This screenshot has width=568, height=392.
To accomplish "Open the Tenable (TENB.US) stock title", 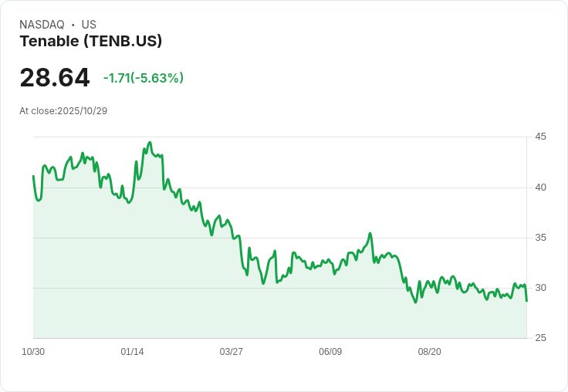I will click(x=90, y=42).
